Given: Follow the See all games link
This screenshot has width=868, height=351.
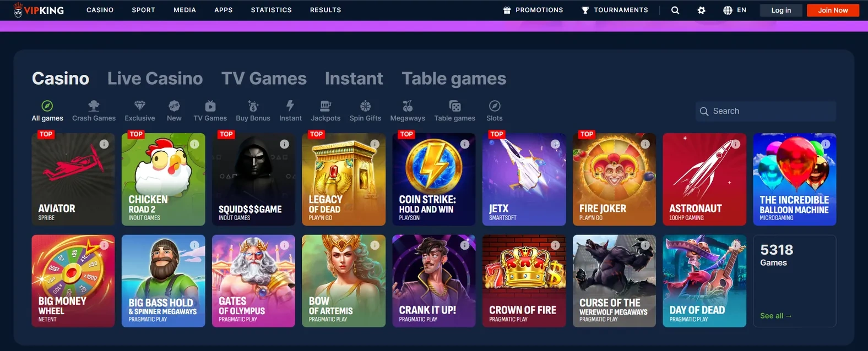Looking at the screenshot, I should 775,316.
